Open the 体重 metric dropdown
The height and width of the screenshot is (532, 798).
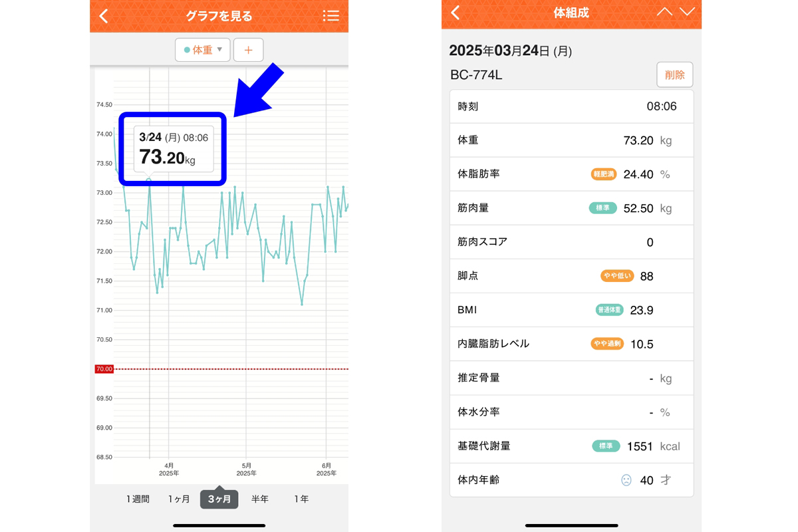point(202,49)
